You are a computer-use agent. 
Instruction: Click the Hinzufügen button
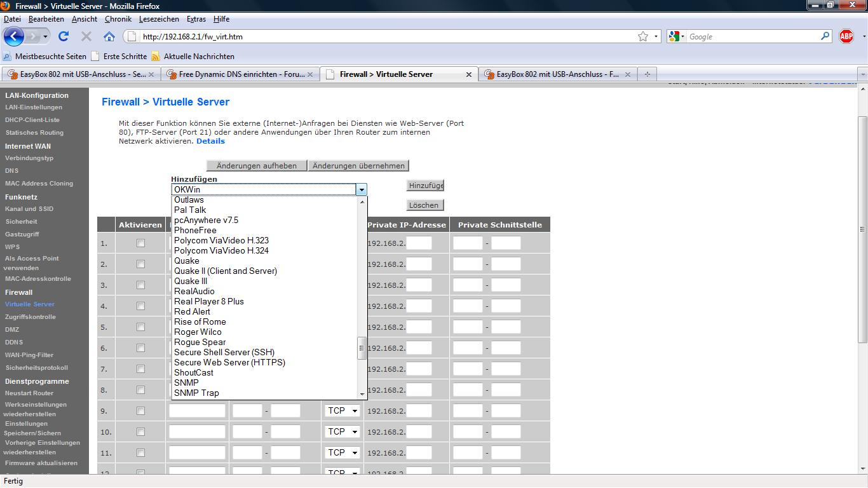point(425,186)
